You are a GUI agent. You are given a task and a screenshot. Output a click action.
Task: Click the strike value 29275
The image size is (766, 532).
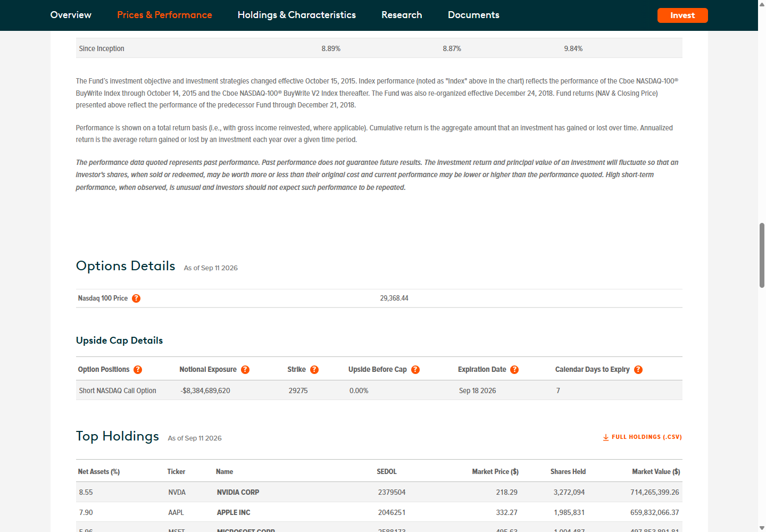tap(298, 390)
